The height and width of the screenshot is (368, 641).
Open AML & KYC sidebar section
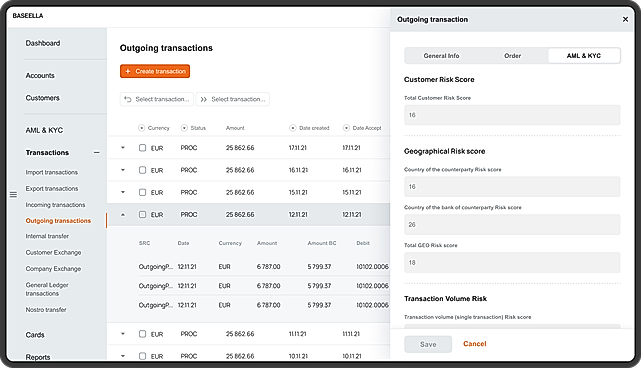[44, 130]
